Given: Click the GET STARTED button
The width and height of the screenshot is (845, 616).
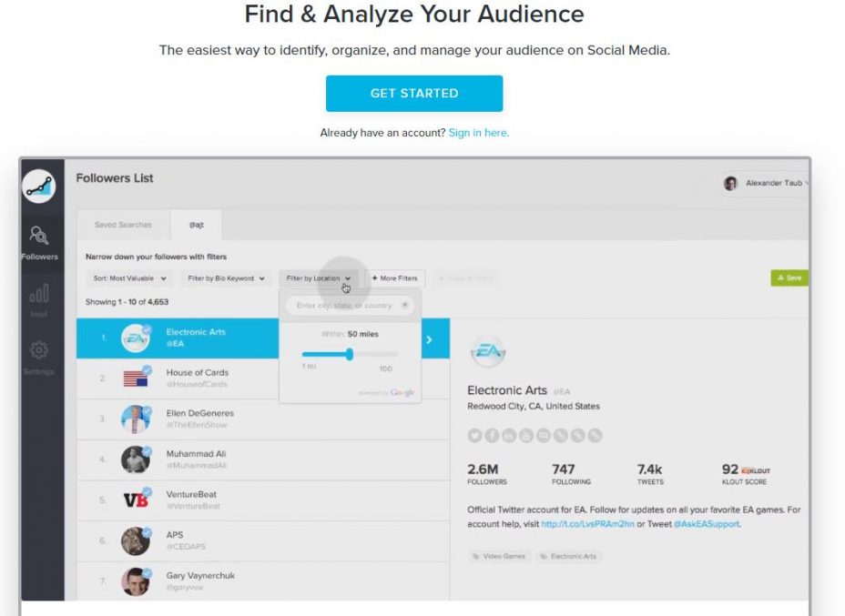Looking at the screenshot, I should tap(414, 93).
